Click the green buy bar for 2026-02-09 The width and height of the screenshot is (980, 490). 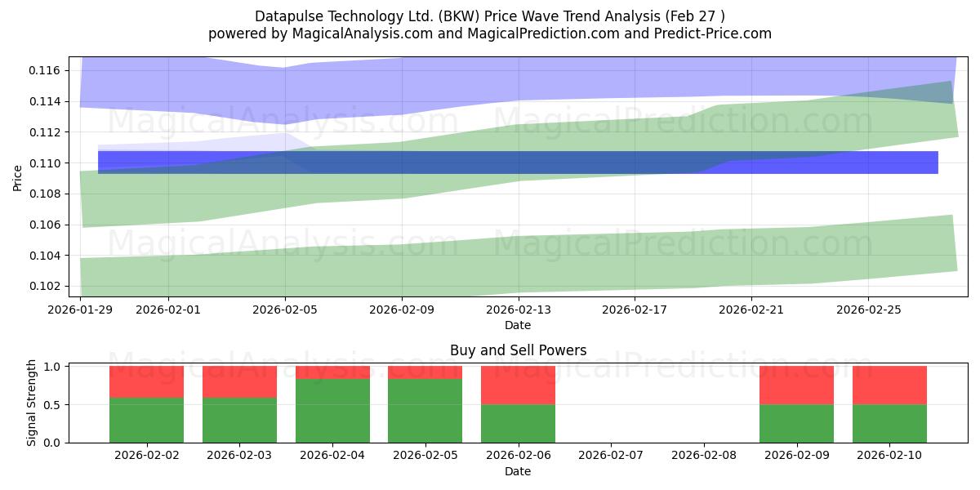point(796,424)
